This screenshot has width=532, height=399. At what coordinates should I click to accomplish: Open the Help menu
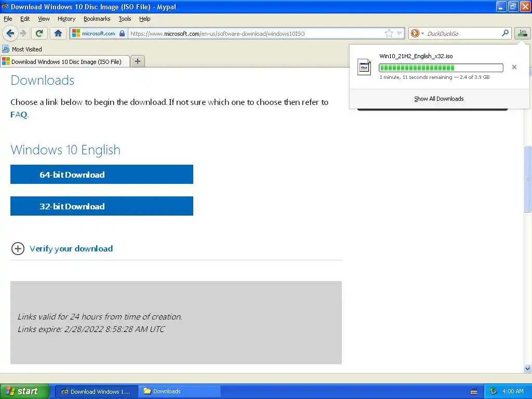(x=145, y=19)
